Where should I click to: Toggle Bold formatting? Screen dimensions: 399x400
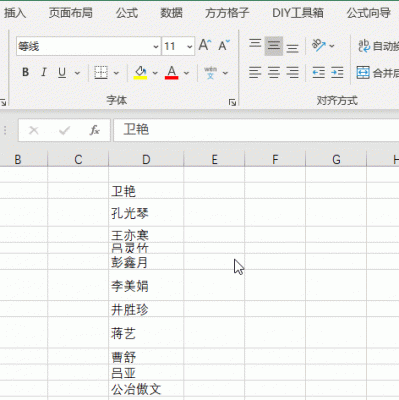[x=25, y=72]
